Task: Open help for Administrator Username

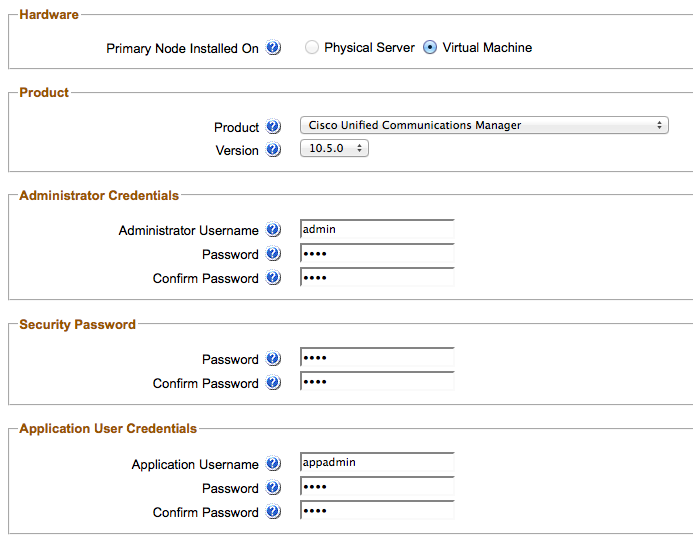Action: 273,230
